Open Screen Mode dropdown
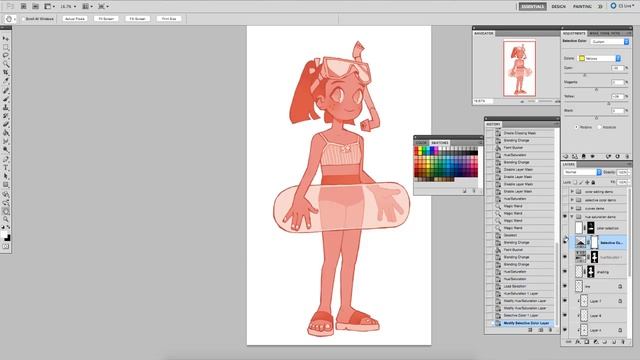 coord(102,7)
